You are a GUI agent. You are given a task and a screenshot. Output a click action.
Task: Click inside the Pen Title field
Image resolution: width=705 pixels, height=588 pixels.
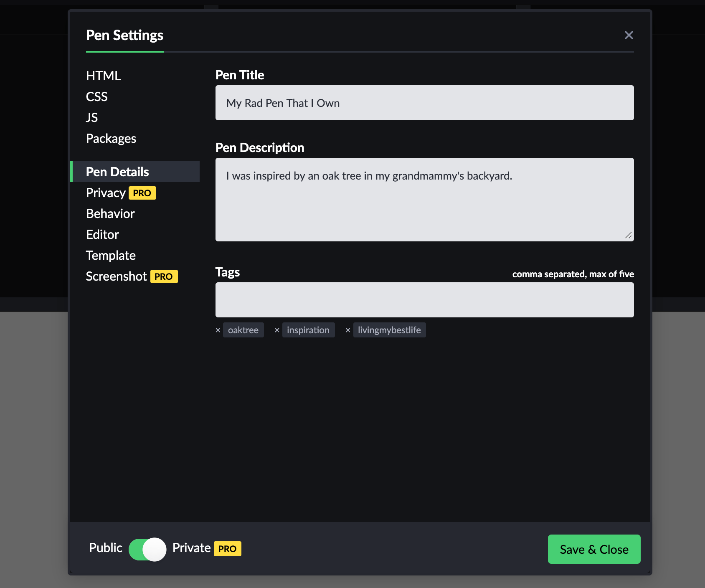click(x=424, y=103)
